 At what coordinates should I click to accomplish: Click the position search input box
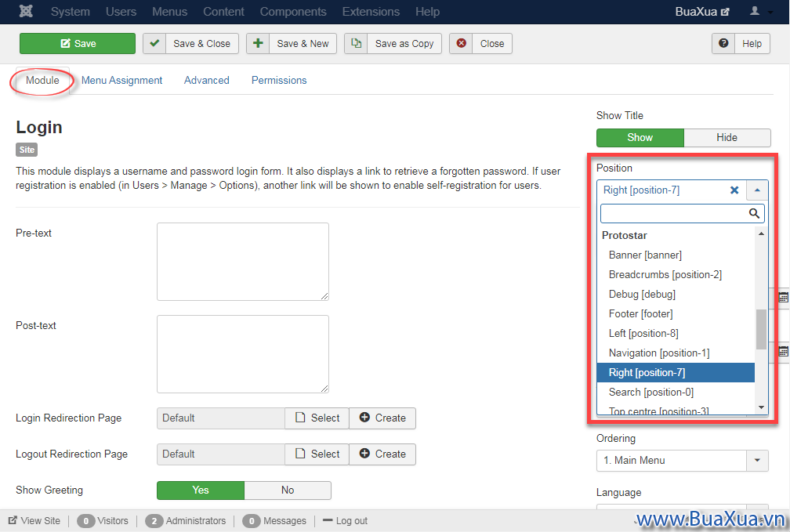pyautogui.click(x=682, y=213)
